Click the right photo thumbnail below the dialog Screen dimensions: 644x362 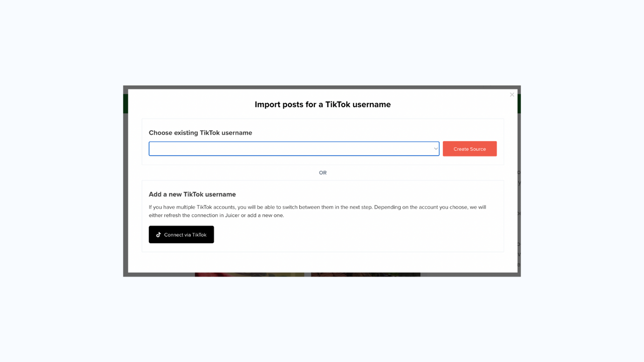(x=365, y=275)
